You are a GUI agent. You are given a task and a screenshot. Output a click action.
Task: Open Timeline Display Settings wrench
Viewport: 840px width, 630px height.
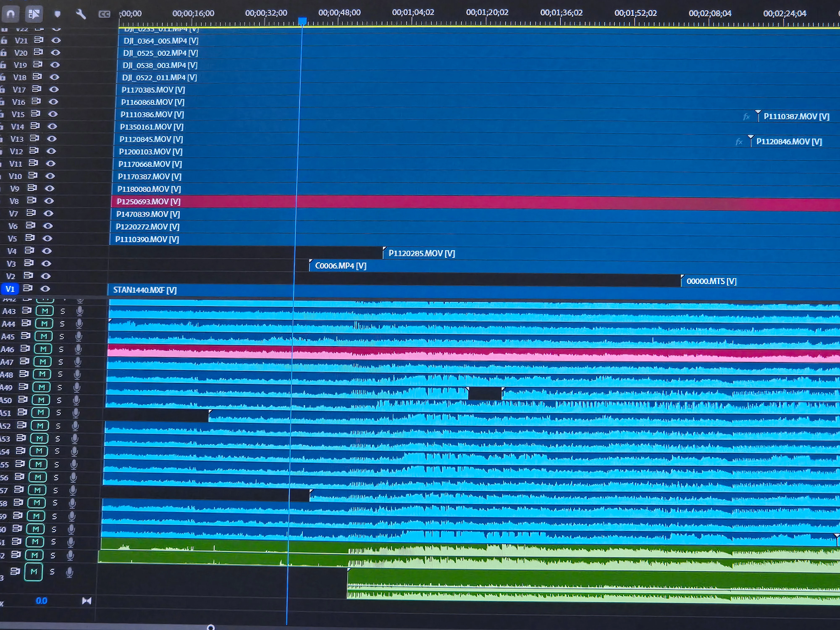click(x=81, y=14)
